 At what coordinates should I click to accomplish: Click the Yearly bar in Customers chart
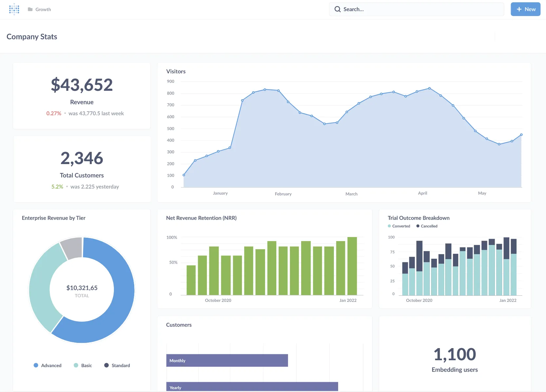coord(252,387)
